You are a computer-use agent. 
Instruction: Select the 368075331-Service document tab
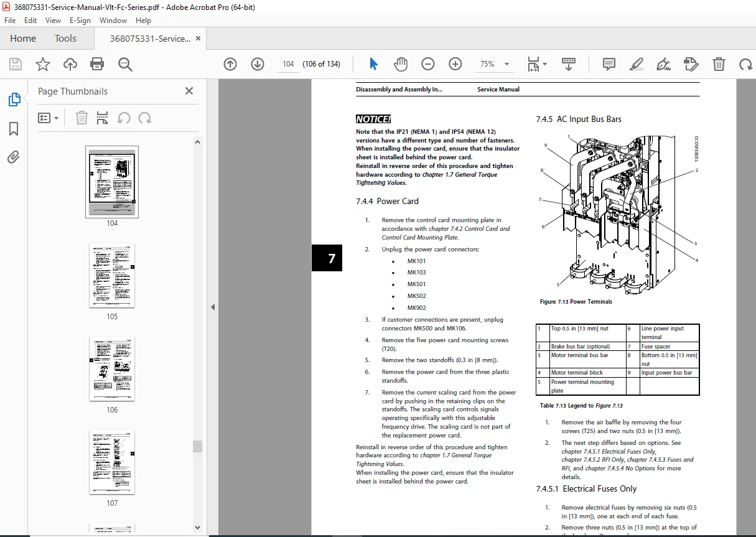(150, 39)
